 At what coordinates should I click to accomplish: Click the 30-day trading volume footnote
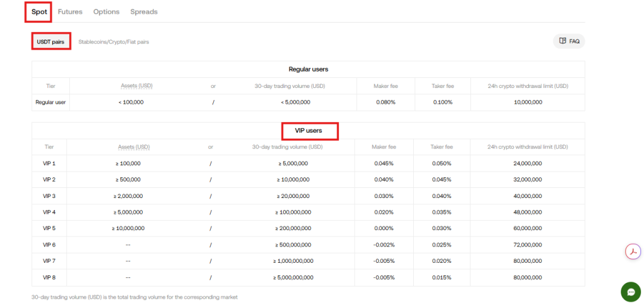[135, 297]
